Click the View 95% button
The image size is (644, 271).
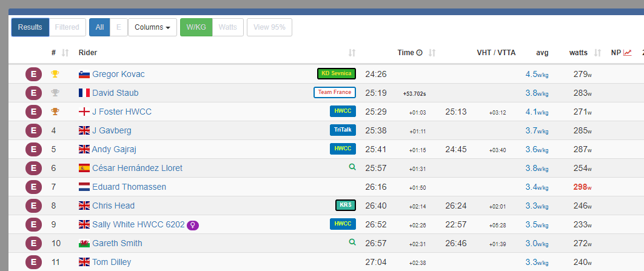point(269,27)
